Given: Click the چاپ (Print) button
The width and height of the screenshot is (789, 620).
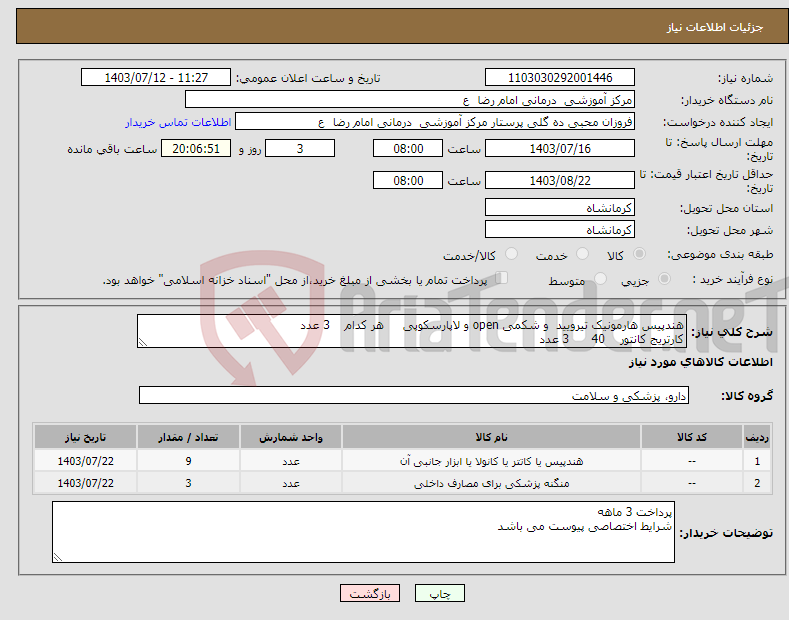Looking at the screenshot, I should (x=439, y=593).
